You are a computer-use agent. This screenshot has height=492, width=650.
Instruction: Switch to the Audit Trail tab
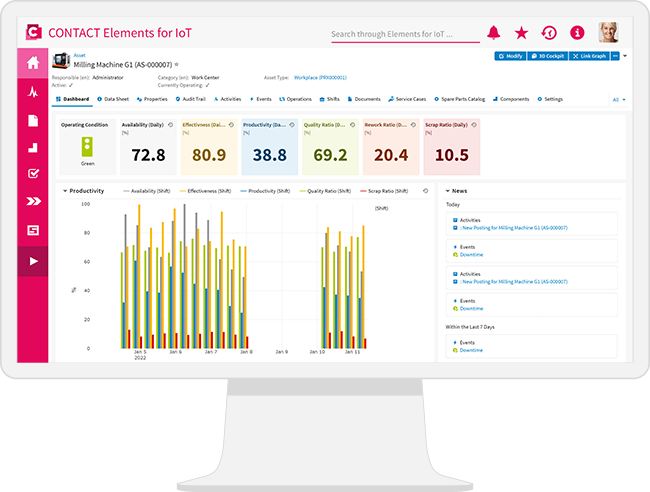pyautogui.click(x=190, y=99)
